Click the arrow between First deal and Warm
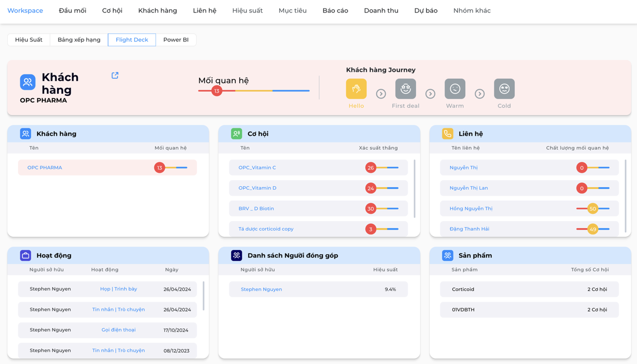Viewport: 637px width, 364px height. coord(430,94)
